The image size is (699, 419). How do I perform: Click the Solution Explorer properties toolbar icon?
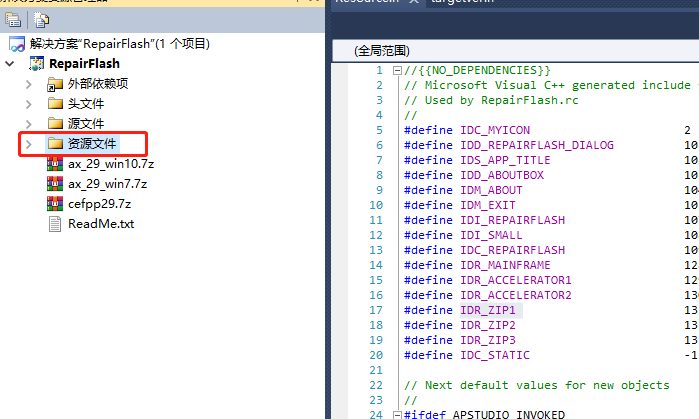point(13,20)
